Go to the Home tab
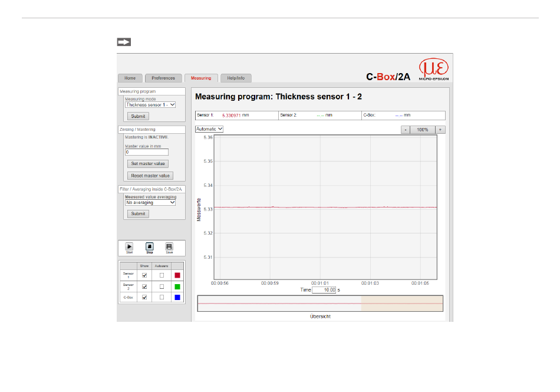 point(130,78)
